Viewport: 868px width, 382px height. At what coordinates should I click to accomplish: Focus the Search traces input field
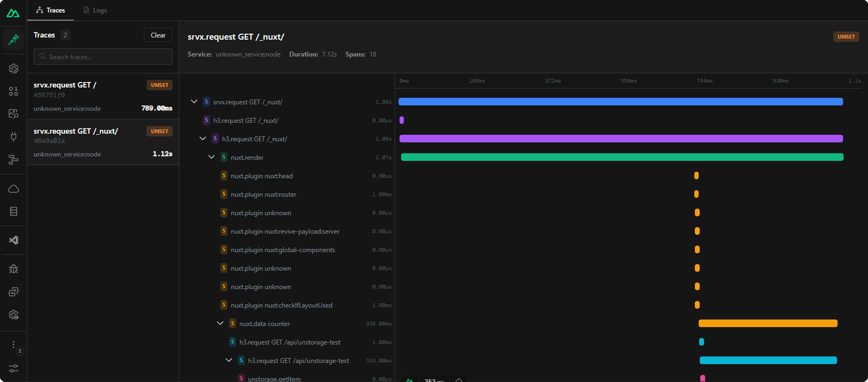point(103,57)
